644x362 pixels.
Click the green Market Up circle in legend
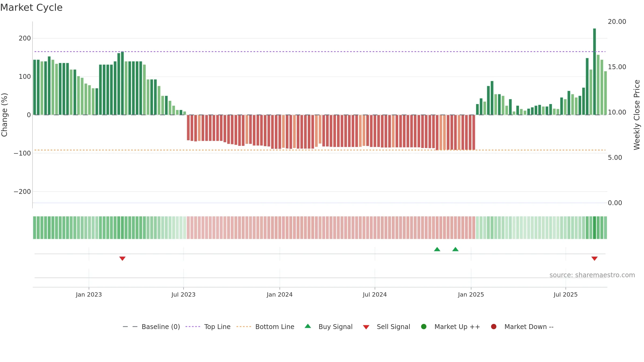coord(424,327)
